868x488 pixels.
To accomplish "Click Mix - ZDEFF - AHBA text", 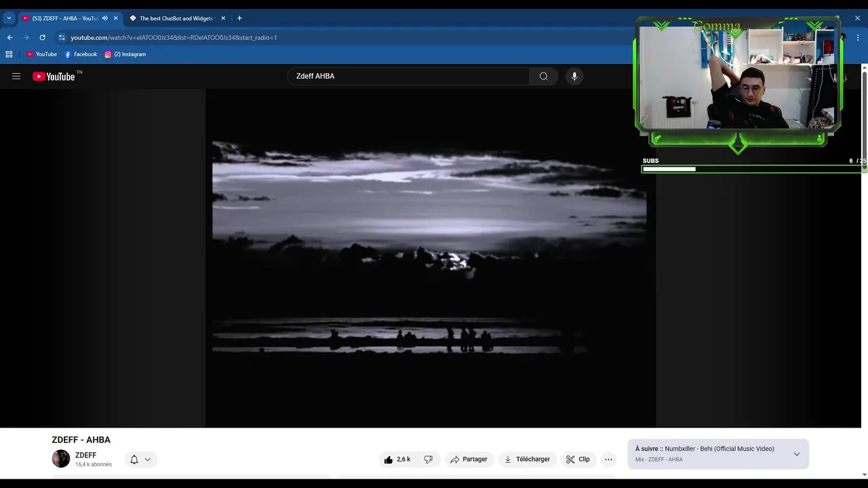I will [x=659, y=460].
